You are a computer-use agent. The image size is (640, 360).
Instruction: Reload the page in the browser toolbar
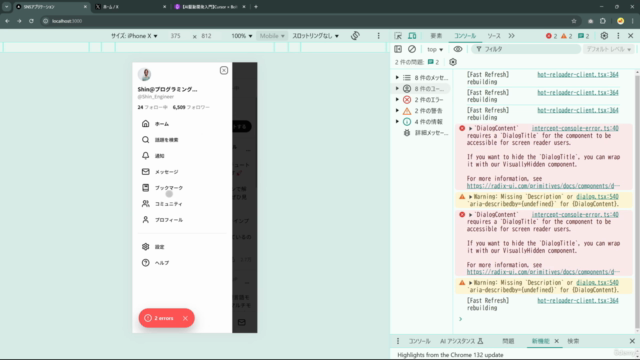click(x=31, y=21)
